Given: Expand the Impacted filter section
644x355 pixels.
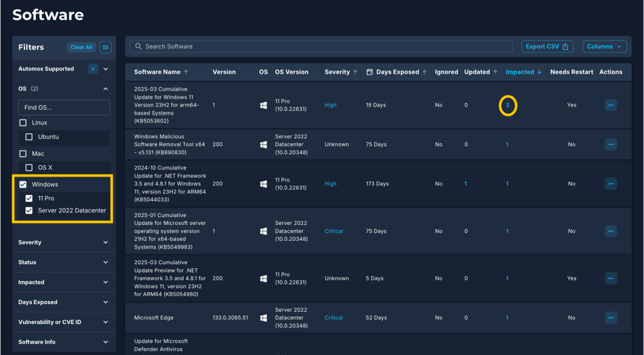Looking at the screenshot, I should tap(106, 282).
